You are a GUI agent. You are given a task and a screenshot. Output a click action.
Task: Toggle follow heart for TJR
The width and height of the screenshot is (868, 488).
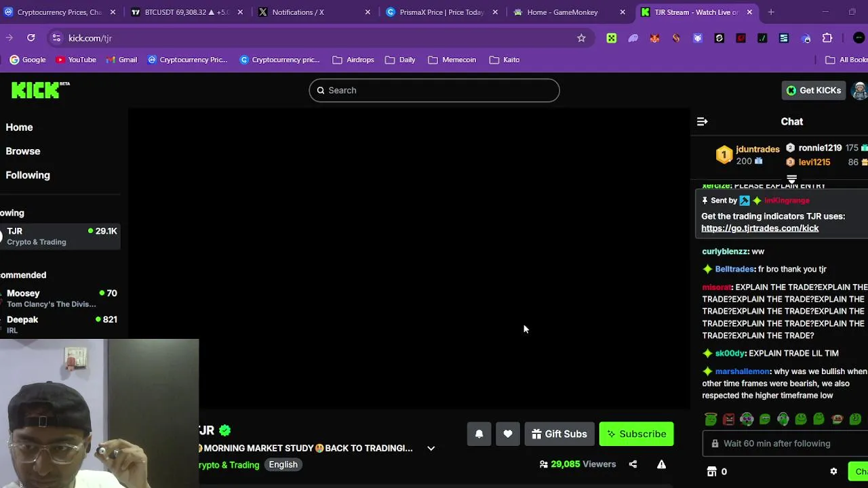(508, 434)
